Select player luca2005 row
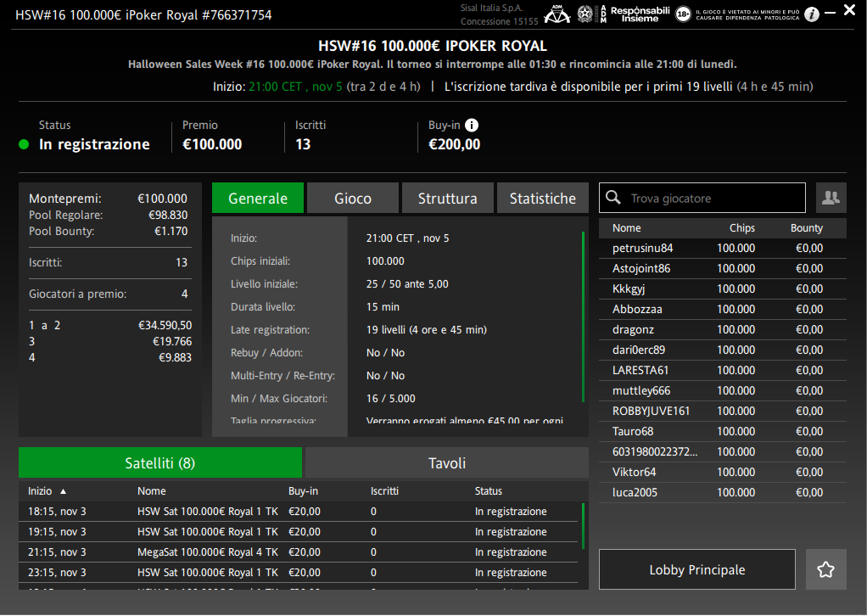 coord(722,493)
